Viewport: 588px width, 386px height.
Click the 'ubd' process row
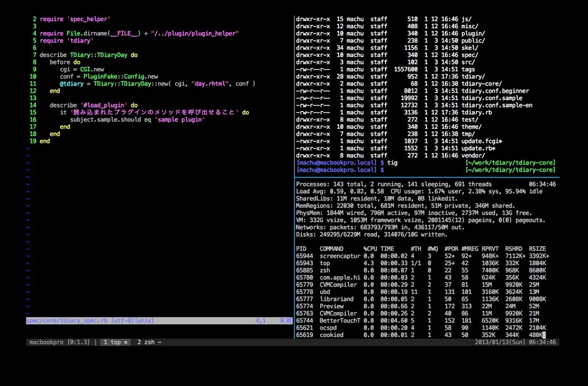click(x=417, y=292)
